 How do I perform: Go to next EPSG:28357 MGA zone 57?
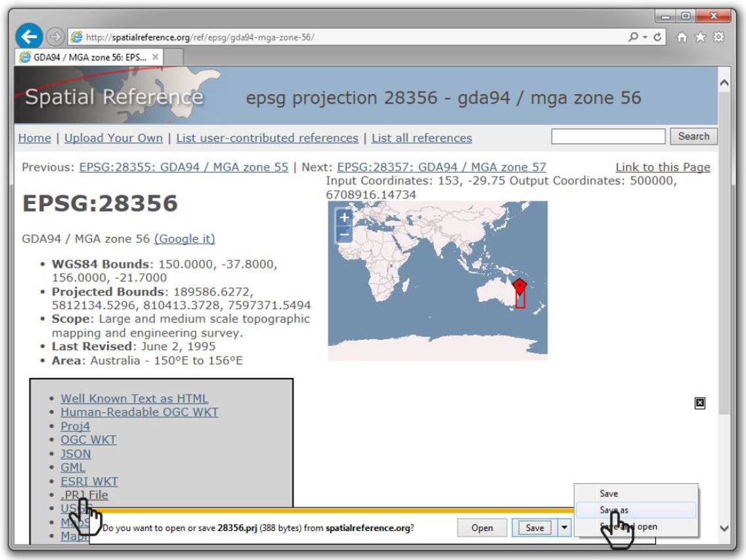[x=441, y=167]
